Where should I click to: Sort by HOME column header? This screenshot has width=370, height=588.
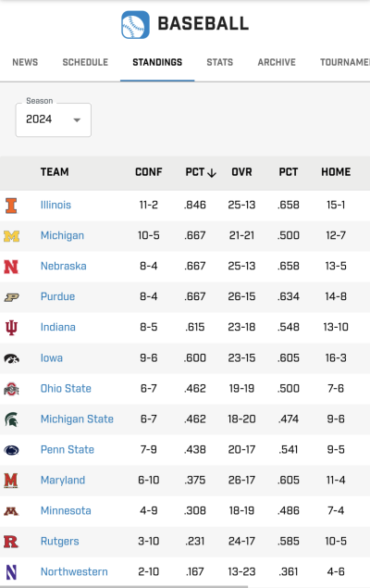(x=336, y=172)
